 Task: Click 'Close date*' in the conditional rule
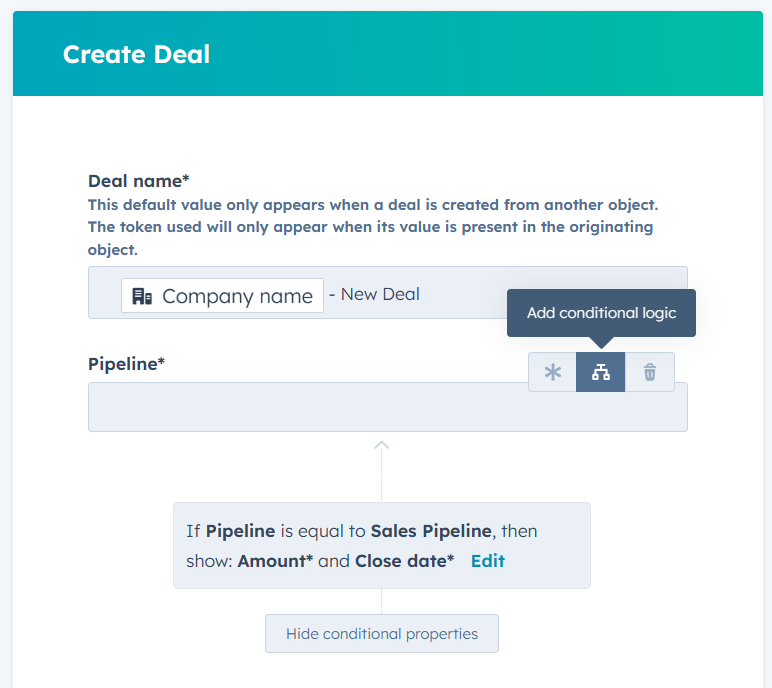click(404, 561)
